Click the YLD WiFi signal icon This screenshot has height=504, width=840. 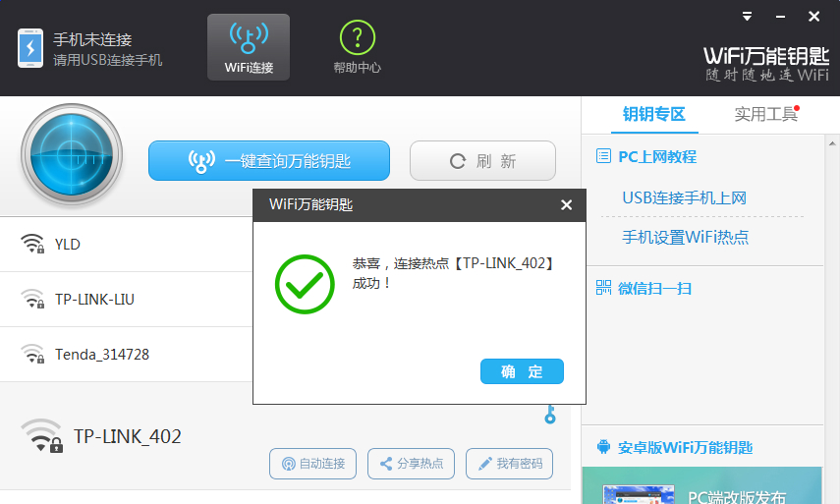pyautogui.click(x=32, y=244)
